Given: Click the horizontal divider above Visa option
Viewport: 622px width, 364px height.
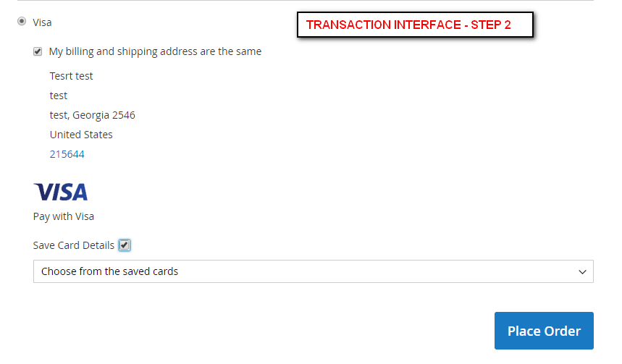Looking at the screenshot, I should click(x=304, y=1).
